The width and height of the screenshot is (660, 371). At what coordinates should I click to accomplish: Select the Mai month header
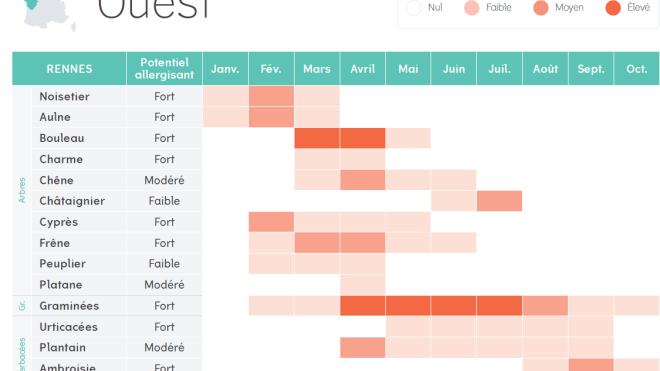[x=408, y=69]
